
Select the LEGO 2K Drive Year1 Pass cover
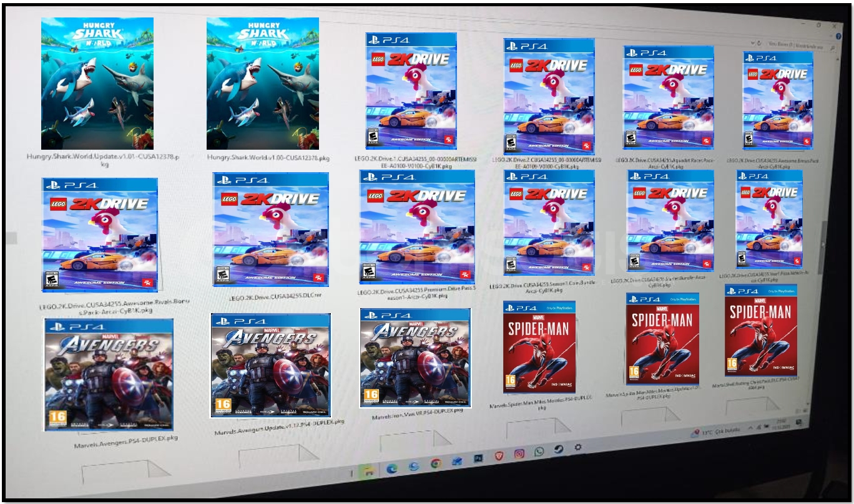769,220
